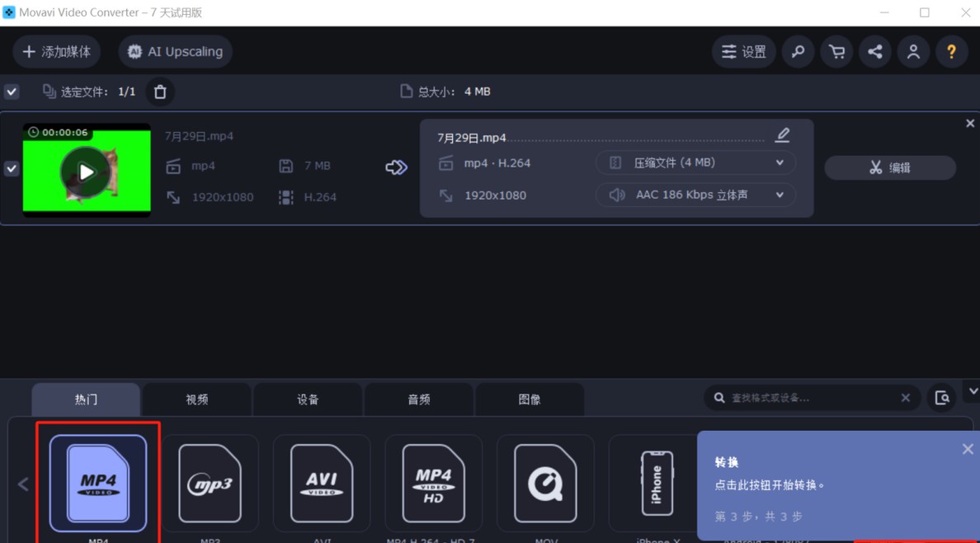The image size is (980, 543).
Task: Click the share icon in top toolbar
Action: point(874,52)
